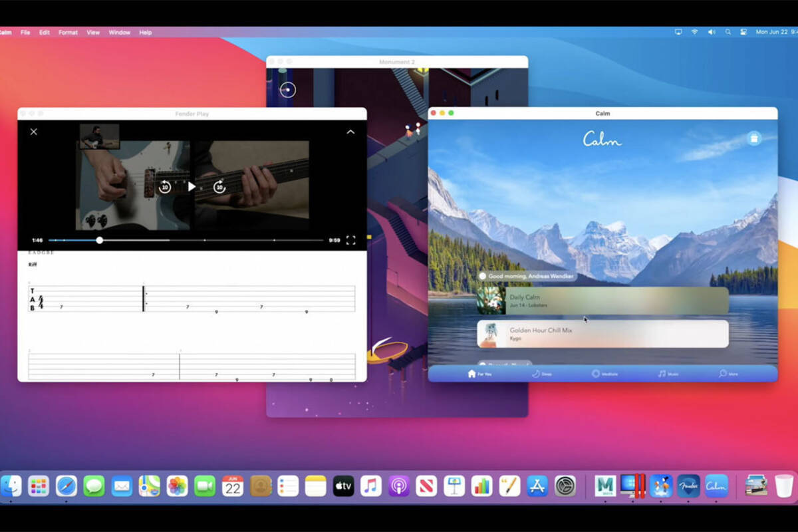This screenshot has width=798, height=532.
Task: Skip forward 10 seconds in lesson video
Action: pyautogui.click(x=219, y=187)
